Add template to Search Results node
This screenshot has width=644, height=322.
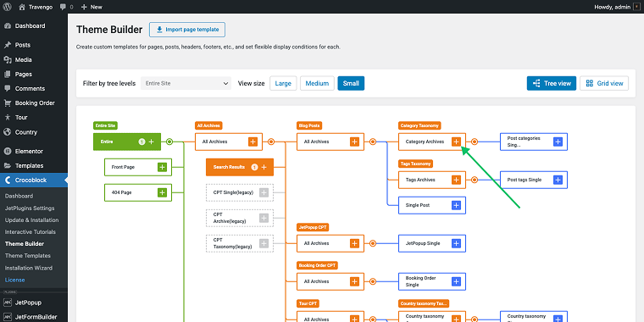[264, 167]
